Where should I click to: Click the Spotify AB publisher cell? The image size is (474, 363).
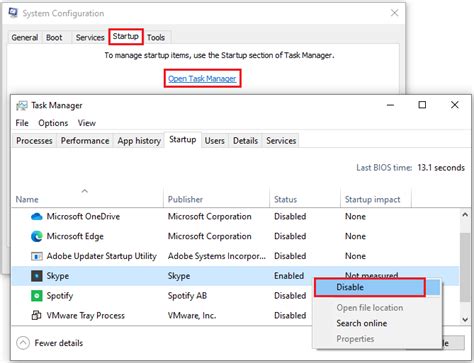pos(187,296)
